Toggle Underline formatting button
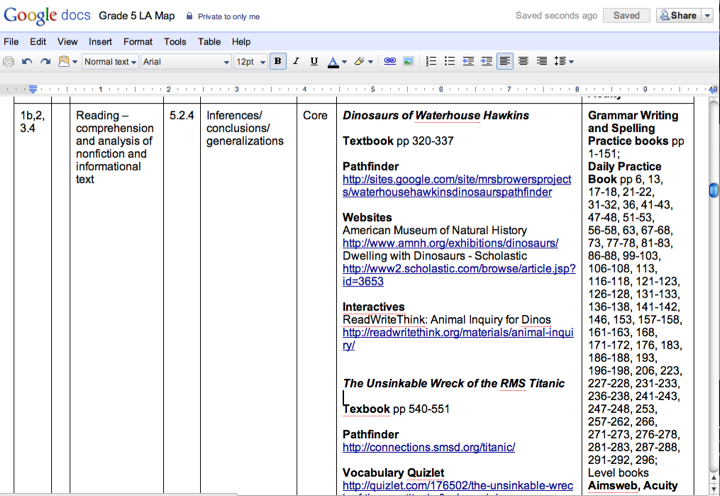Viewport: 720px width, 496px height. (x=314, y=61)
